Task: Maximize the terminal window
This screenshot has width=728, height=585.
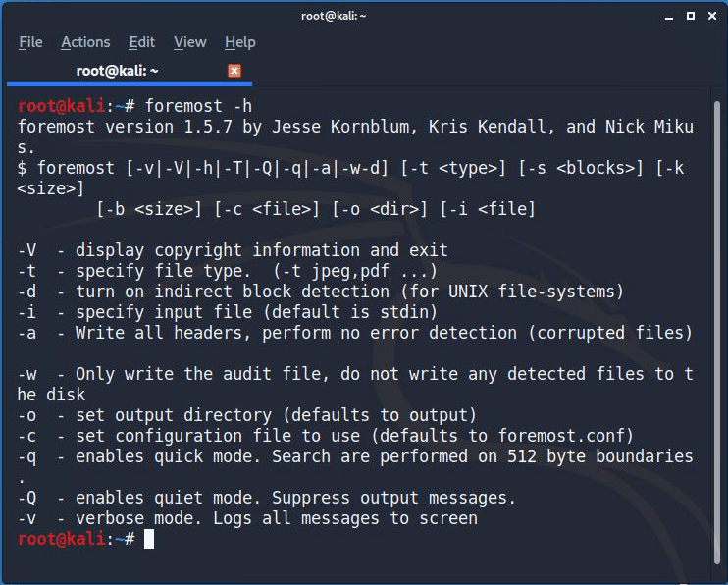Action: (691, 16)
